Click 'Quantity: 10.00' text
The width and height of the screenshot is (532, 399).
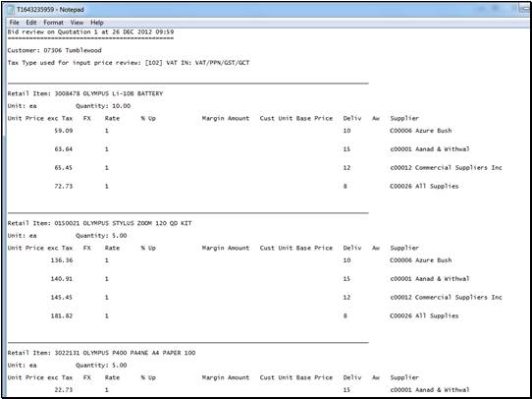click(103, 106)
